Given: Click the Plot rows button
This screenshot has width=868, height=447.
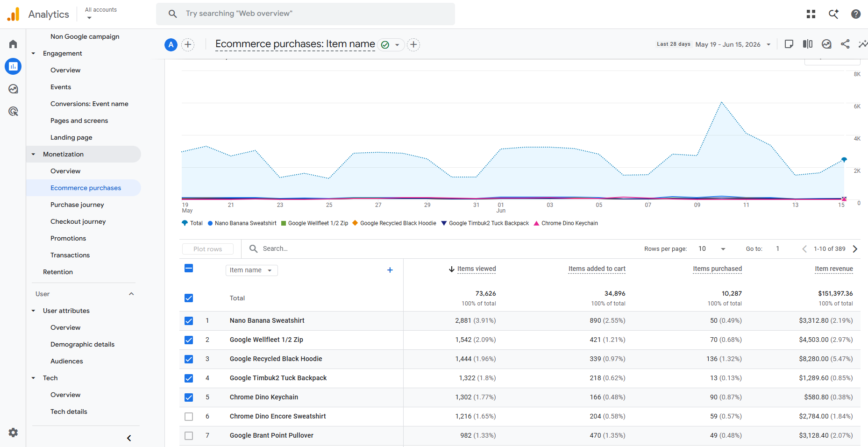Looking at the screenshot, I should pos(208,249).
